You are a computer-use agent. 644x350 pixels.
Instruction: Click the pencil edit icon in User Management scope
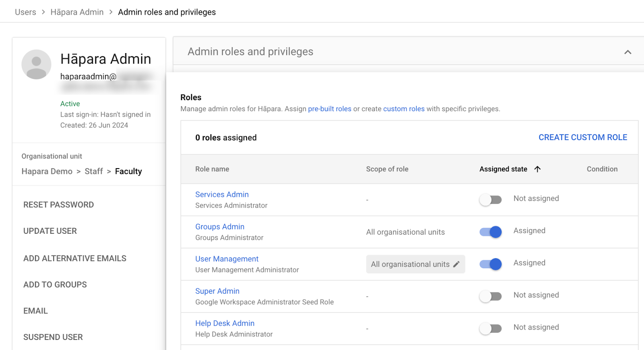coord(456,264)
